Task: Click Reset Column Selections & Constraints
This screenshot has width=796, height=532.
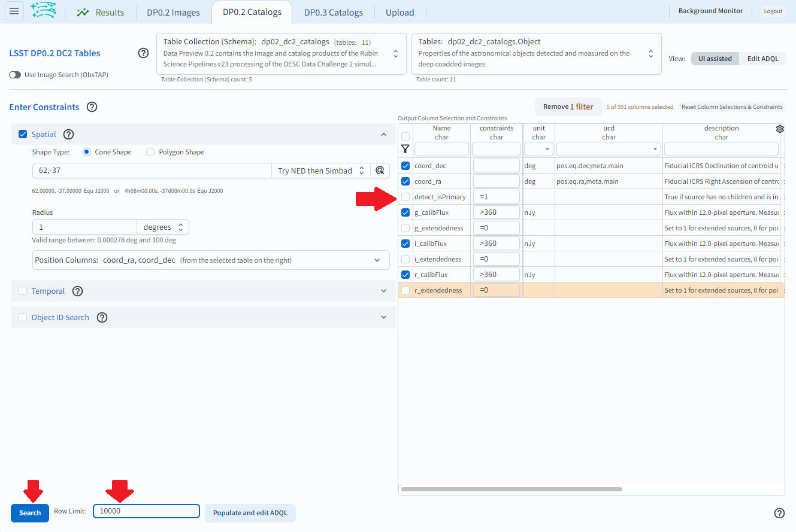Action: point(732,106)
